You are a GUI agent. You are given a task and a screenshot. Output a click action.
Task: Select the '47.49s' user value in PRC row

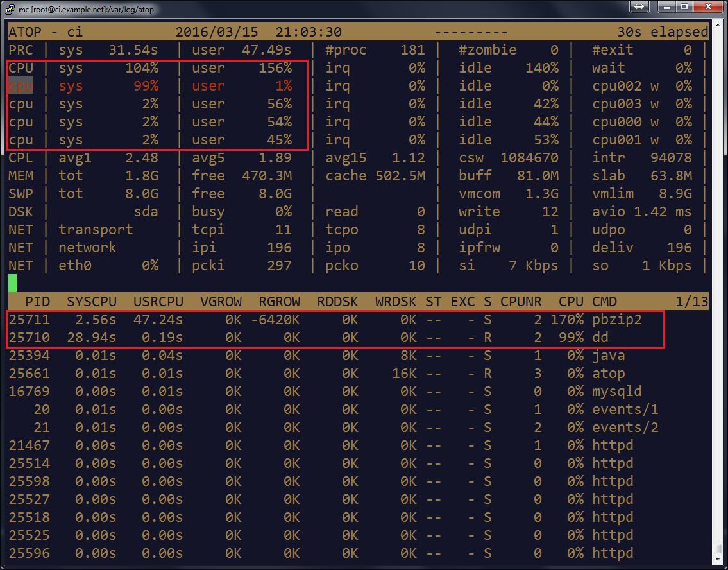[x=267, y=50]
